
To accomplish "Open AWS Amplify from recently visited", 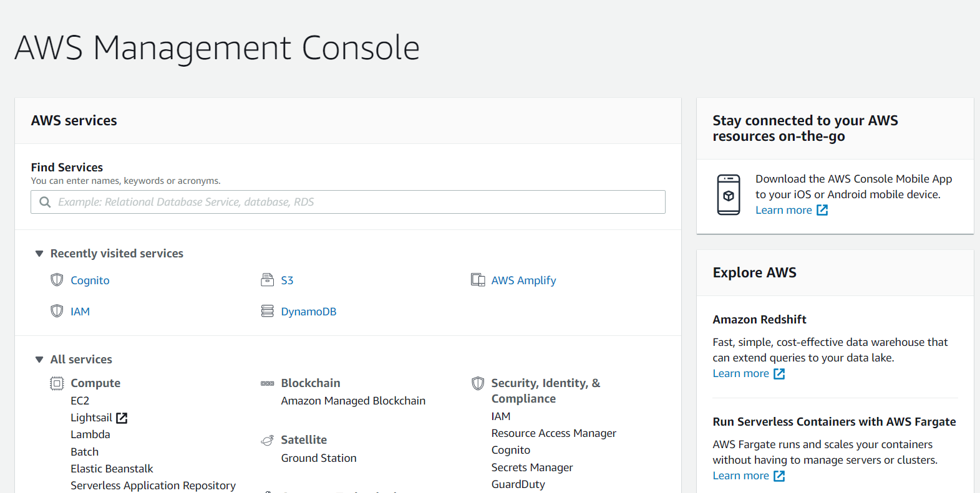I will click(x=523, y=280).
